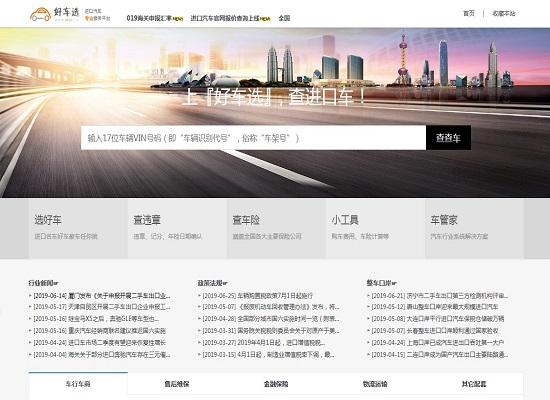550x400 pixels.
Task: Switch to the 售后维保 tab
Action: point(177,384)
